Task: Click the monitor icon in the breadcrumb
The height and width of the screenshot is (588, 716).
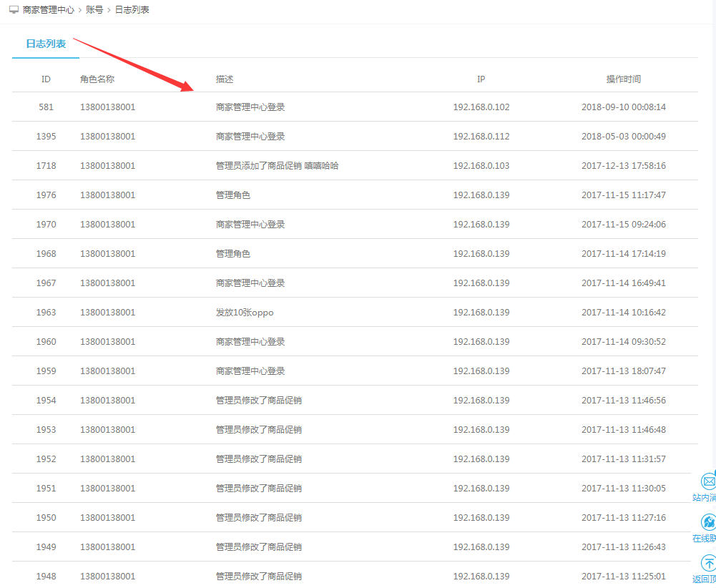Action: tap(14, 11)
